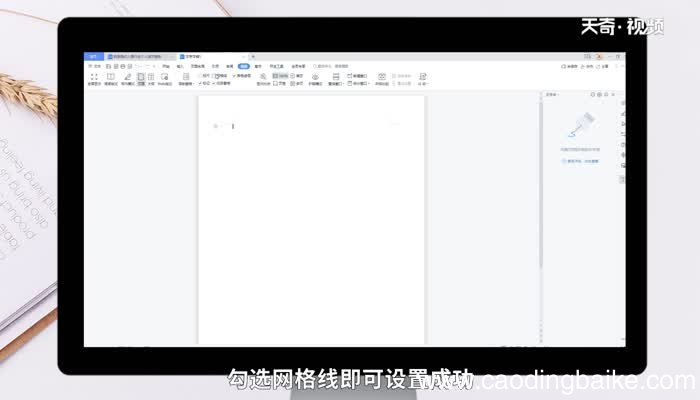The height and width of the screenshot is (400, 700).
Task: Open Writing mode from the View ribbon
Action: point(128,79)
